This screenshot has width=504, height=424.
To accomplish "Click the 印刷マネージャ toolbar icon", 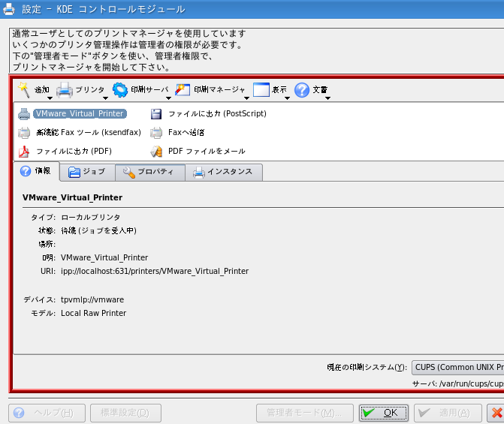I will [x=183, y=90].
